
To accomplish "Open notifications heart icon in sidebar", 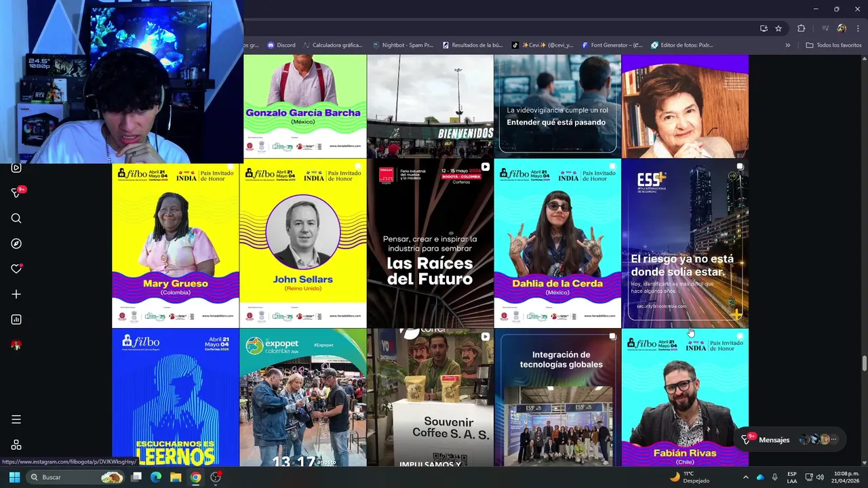I will (16, 269).
